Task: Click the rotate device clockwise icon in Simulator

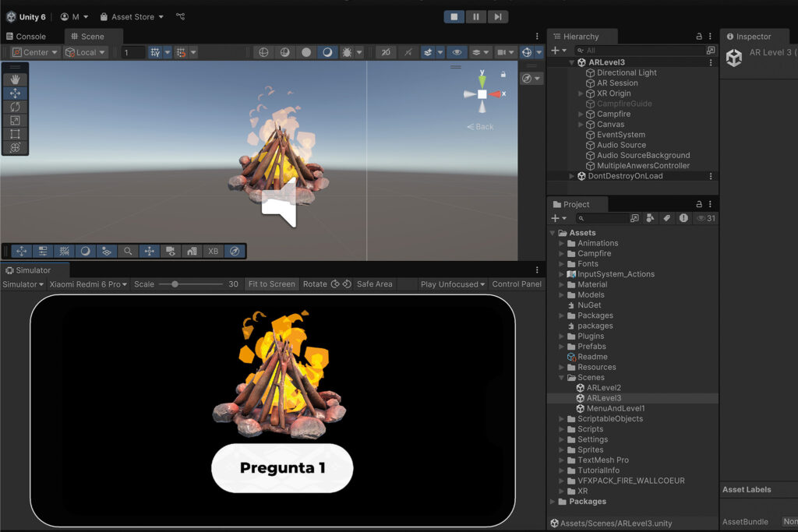Action: click(x=347, y=284)
